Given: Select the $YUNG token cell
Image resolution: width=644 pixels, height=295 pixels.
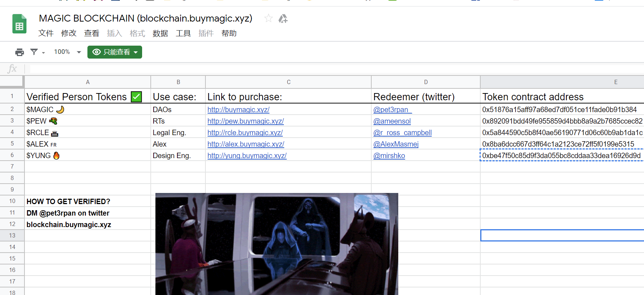Looking at the screenshot, I should (88, 156).
